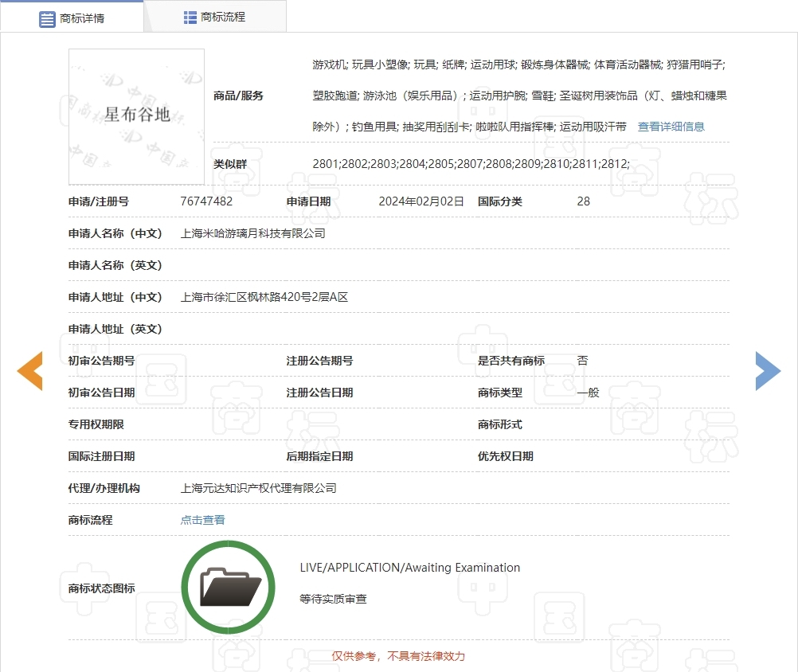Image resolution: width=798 pixels, height=672 pixels.
Task: Click the 星布谷地 trademark image
Action: pos(137,115)
